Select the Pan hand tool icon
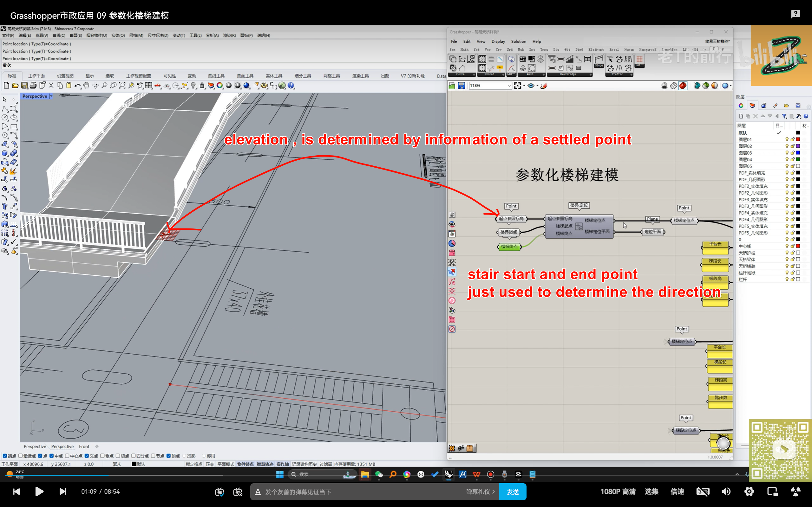This screenshot has width=812, height=507. tap(86, 86)
